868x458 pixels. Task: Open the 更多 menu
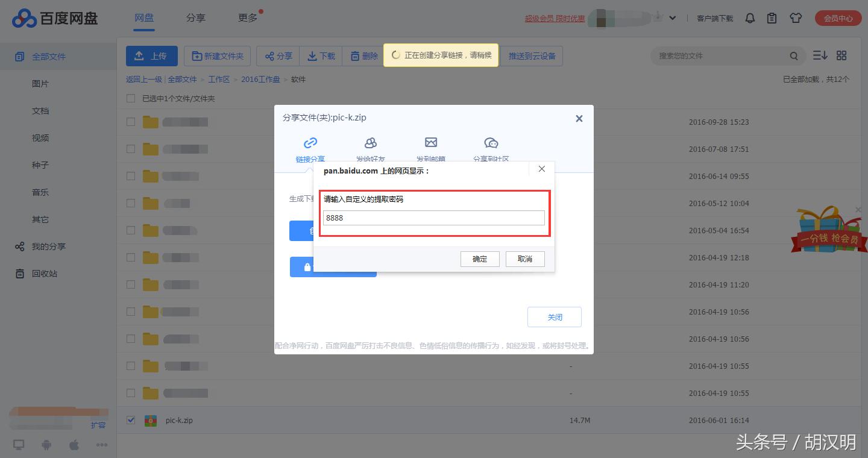point(247,17)
